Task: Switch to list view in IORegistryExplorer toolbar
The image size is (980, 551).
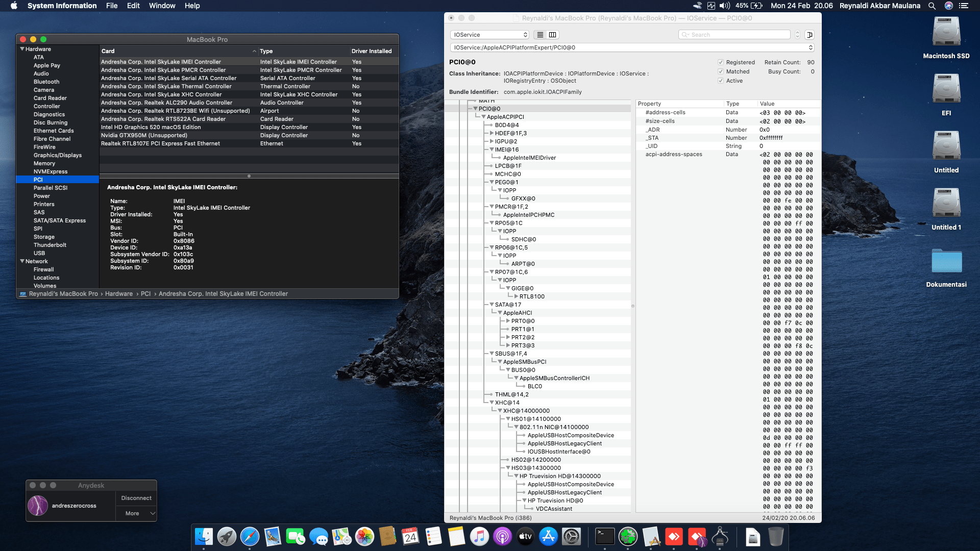Action: tap(540, 35)
